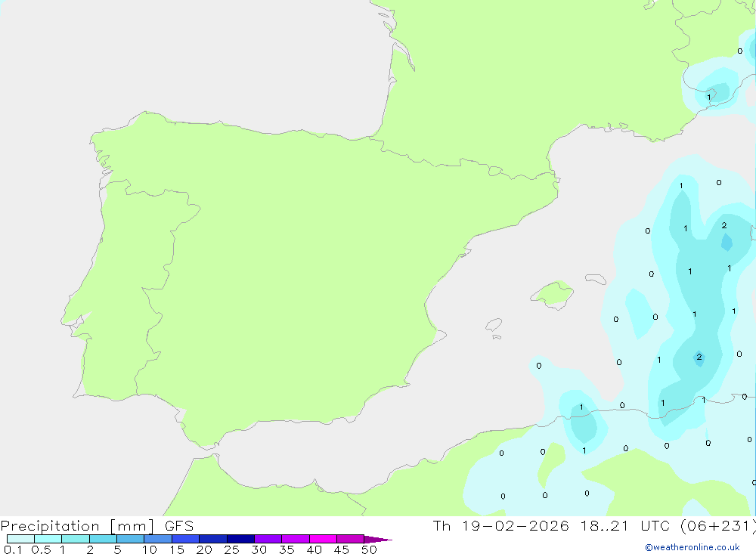Viewport: 756px width, 554px height.
Task: Click the 25–30 mm legend color box
Action: 240,539
